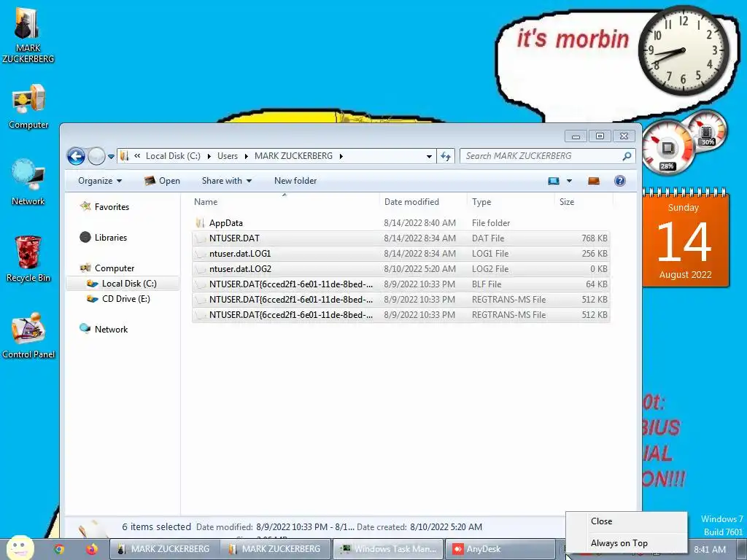This screenshot has height=560, width=747.
Task: Select the NTUSER.DAT file
Action: 400,238
